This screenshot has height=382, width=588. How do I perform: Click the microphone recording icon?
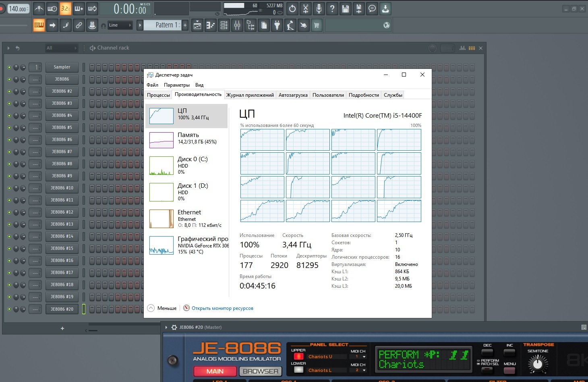click(x=319, y=8)
